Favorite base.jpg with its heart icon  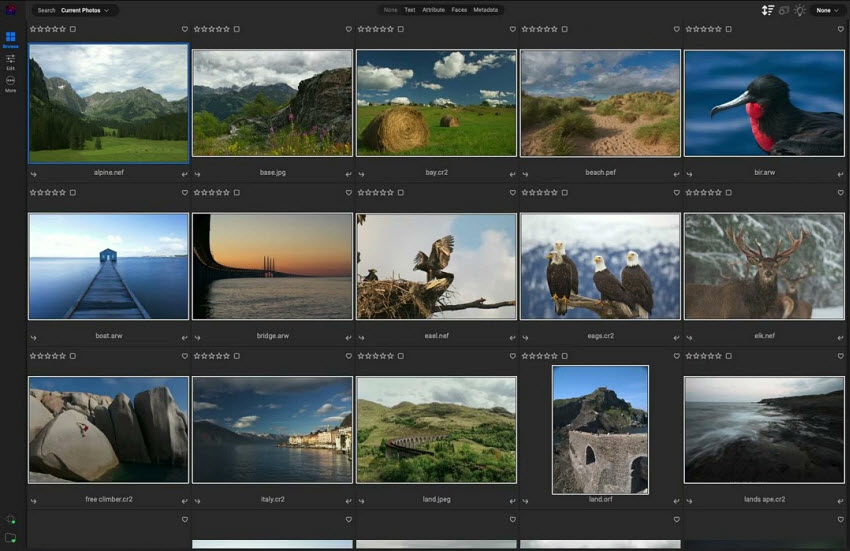point(349,29)
